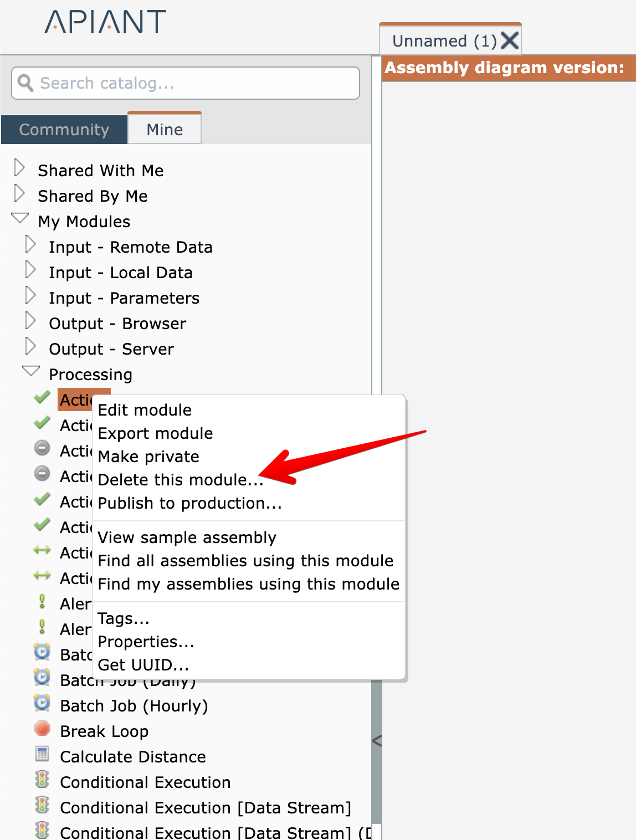
Task: Click the Conditional Execution traffic light icon
Action: (42, 780)
